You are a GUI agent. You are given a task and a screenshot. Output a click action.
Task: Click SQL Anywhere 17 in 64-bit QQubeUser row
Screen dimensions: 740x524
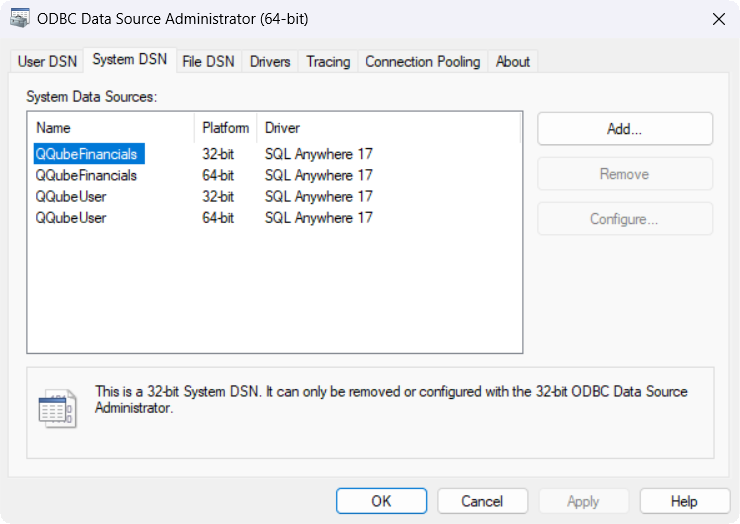pos(319,218)
